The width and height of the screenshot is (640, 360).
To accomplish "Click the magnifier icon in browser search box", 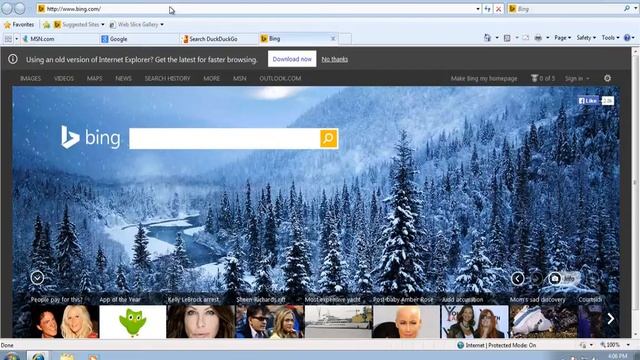I will (x=627, y=8).
